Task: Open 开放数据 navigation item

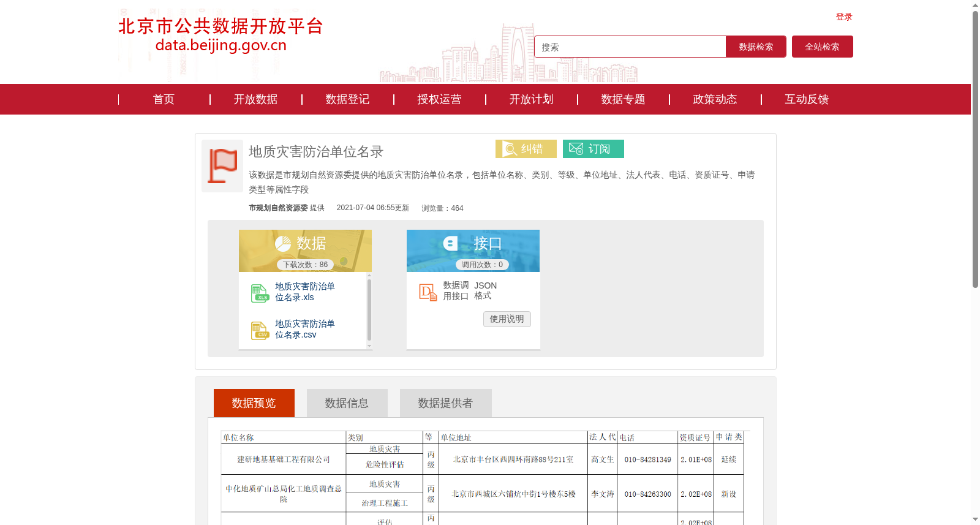Action: pyautogui.click(x=255, y=99)
